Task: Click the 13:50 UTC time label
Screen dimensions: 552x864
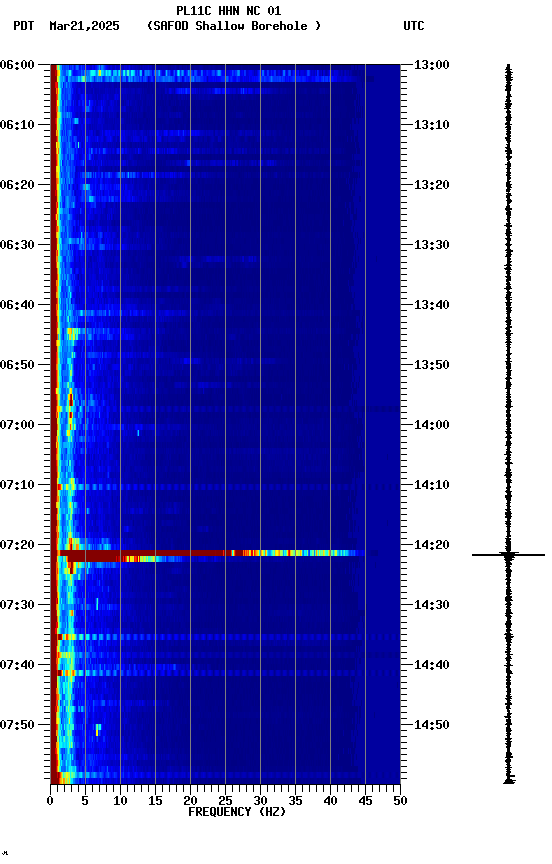Action: (x=432, y=365)
